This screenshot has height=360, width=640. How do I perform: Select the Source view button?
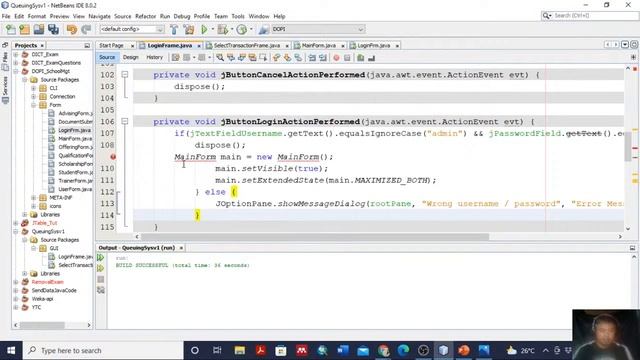107,58
